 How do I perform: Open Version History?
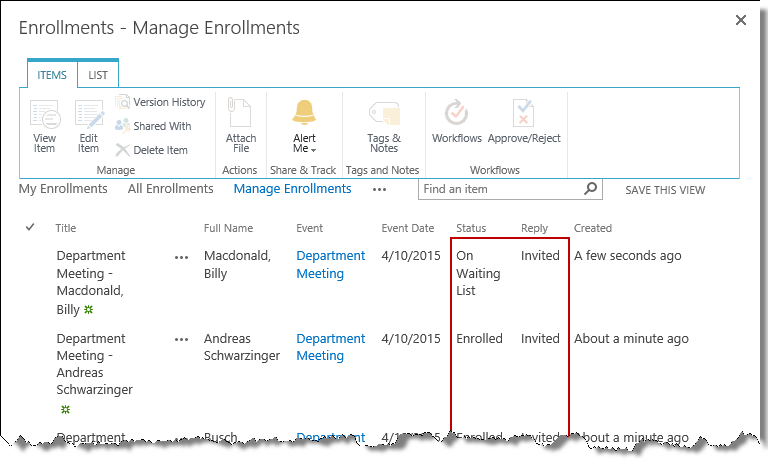tap(160, 102)
